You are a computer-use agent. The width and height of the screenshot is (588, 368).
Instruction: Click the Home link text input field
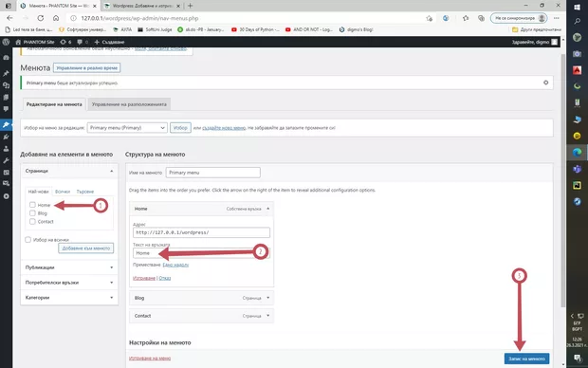(201, 253)
